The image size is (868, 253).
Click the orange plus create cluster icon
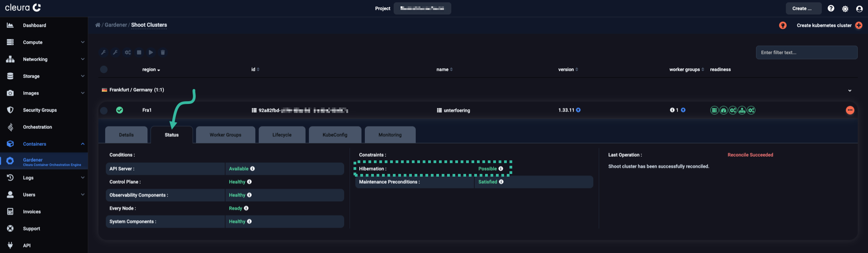point(859,25)
